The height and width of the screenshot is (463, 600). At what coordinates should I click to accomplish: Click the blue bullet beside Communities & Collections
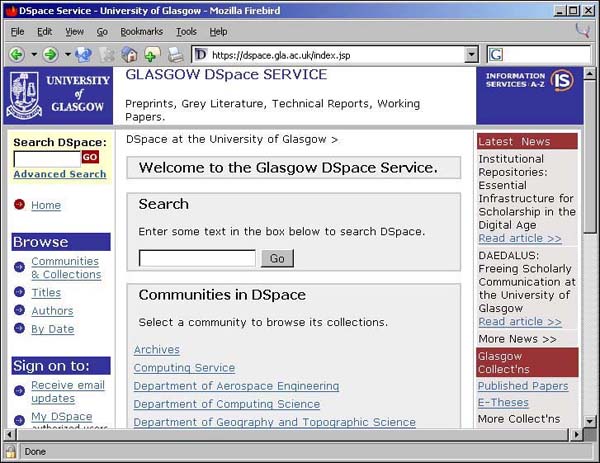pos(19,267)
